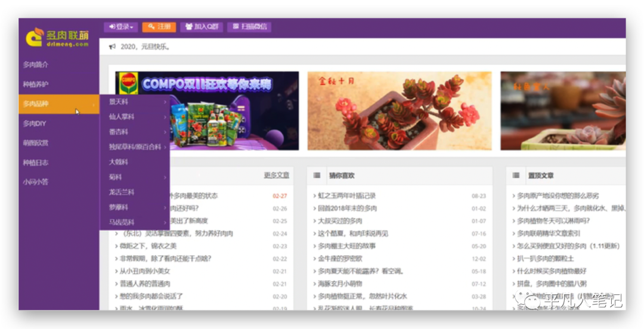Open article 多肉夏天能不能露养？看空调。
The image size is (644, 329).
[x=361, y=271]
